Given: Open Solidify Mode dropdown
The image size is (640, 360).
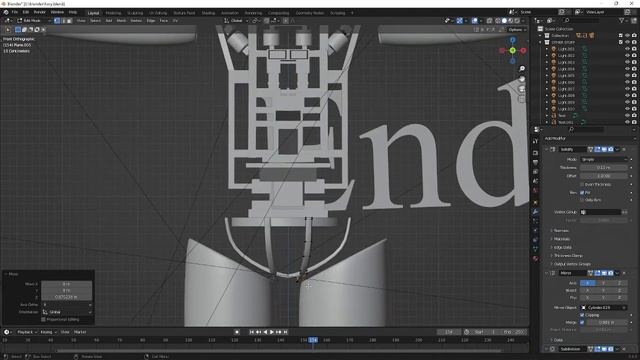Looking at the screenshot, I should 604,160.
